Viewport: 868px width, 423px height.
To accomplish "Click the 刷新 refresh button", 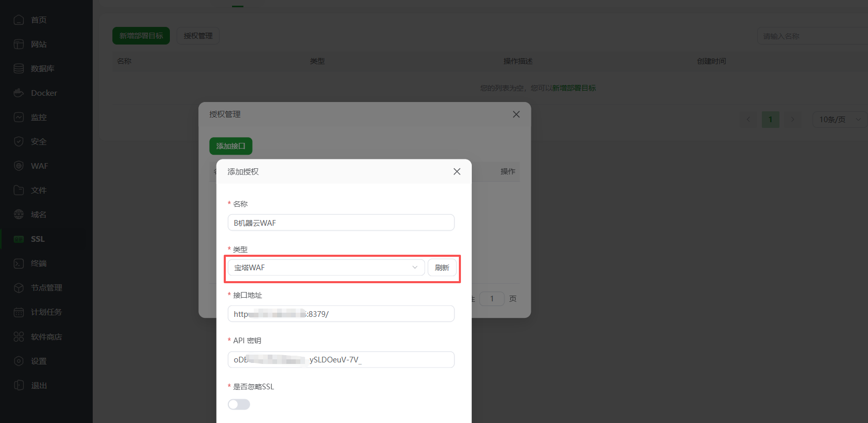I will click(x=442, y=268).
